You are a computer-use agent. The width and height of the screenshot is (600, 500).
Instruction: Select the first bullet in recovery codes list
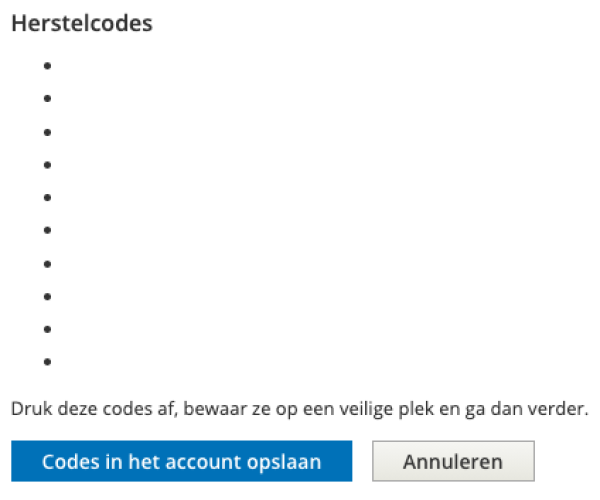pyautogui.click(x=47, y=66)
